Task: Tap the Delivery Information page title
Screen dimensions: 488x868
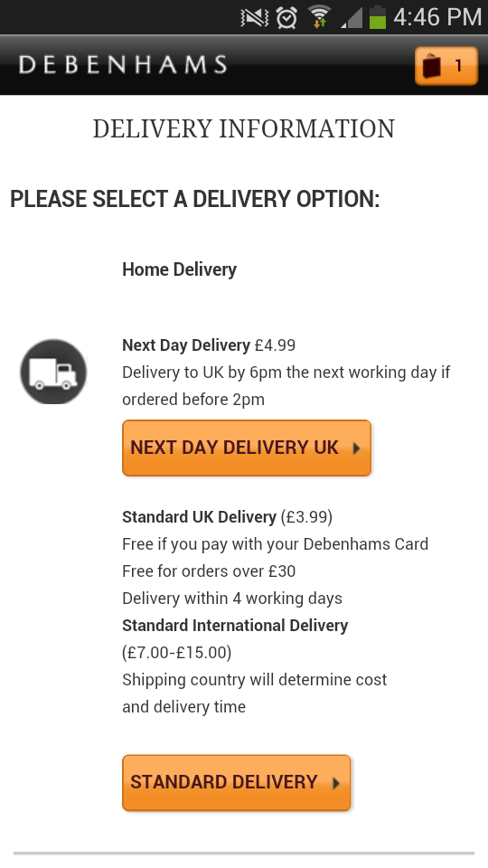Action: pyautogui.click(x=243, y=129)
